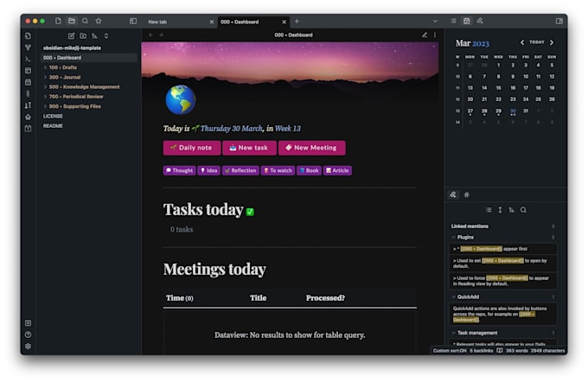Viewport: 588px width, 382px height.
Task: Click the Daily note button
Action: click(x=192, y=148)
